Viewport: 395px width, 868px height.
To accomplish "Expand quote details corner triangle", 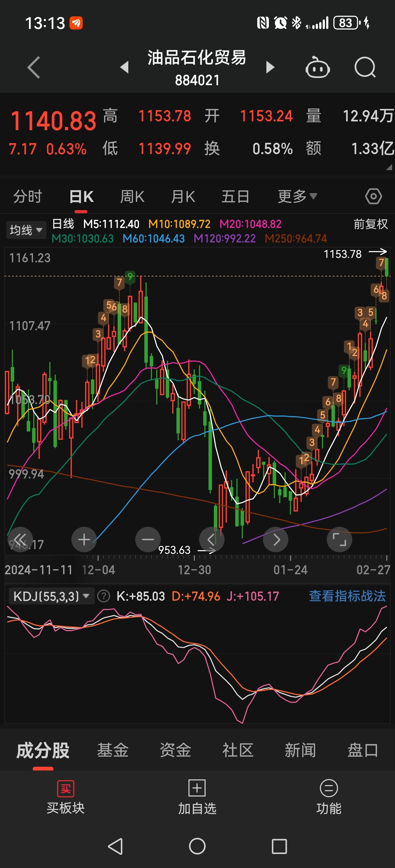I will click(x=389, y=167).
